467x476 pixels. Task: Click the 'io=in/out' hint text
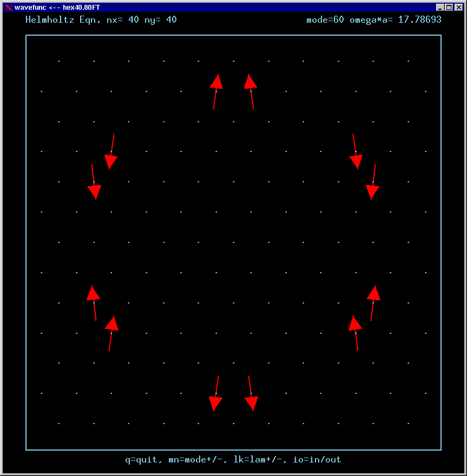317,460
